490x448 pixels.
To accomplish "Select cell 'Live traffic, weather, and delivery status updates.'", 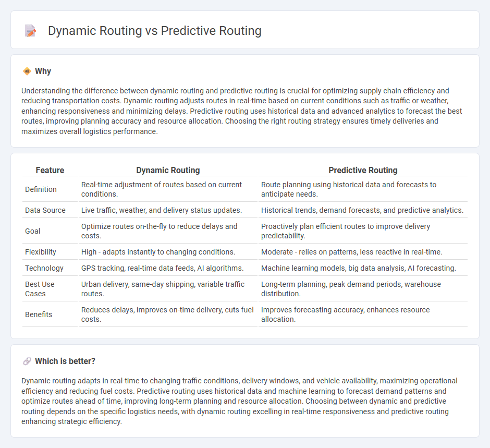I will (168, 210).
